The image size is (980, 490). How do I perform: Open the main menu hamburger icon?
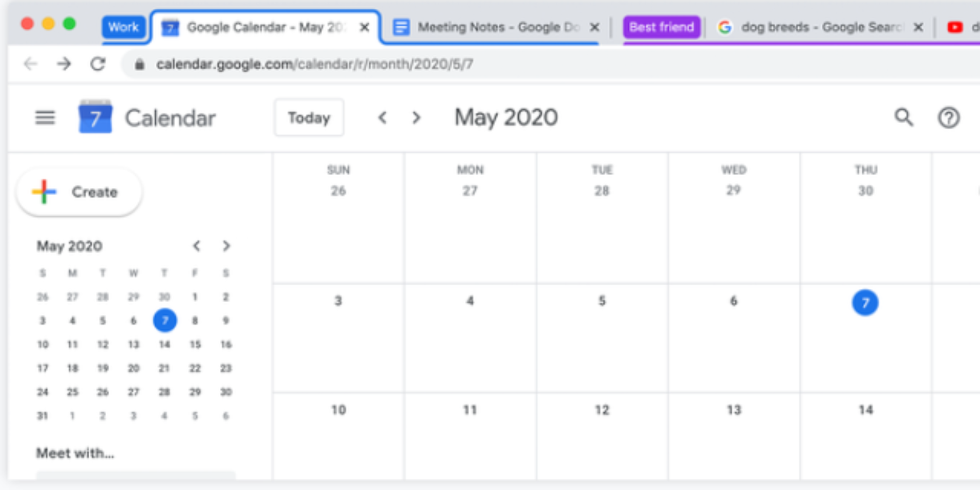(x=45, y=118)
